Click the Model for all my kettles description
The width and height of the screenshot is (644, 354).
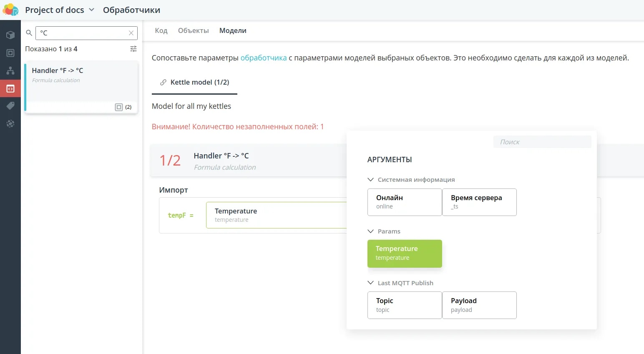tap(191, 106)
